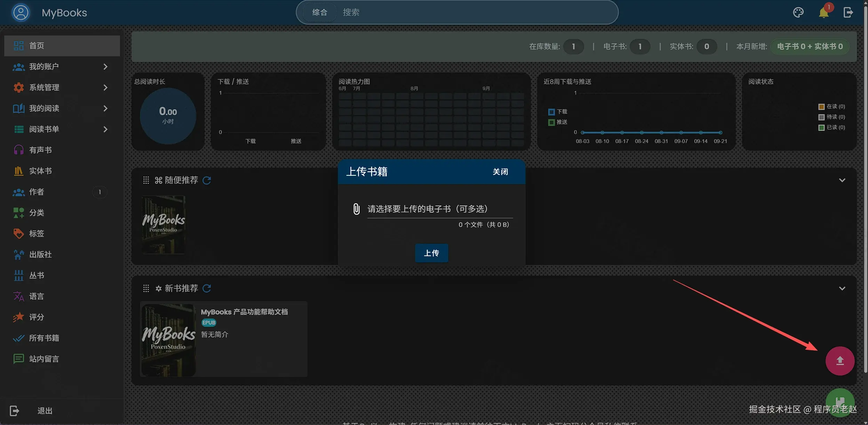Viewport: 868px width, 425px height.
Task: Open the MyBooks cover under 随便推荐
Action: [164, 225]
